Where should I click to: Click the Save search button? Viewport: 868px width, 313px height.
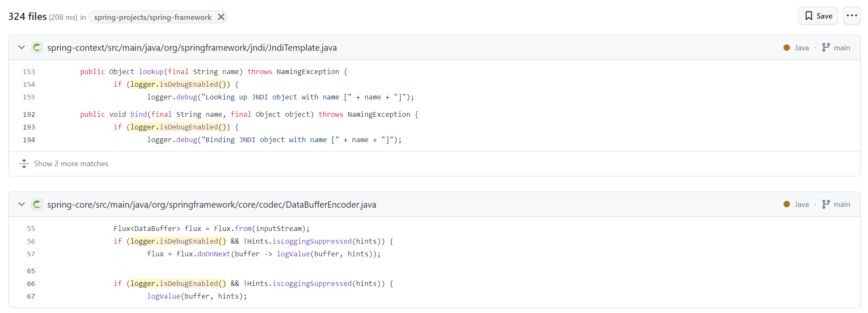coord(818,16)
